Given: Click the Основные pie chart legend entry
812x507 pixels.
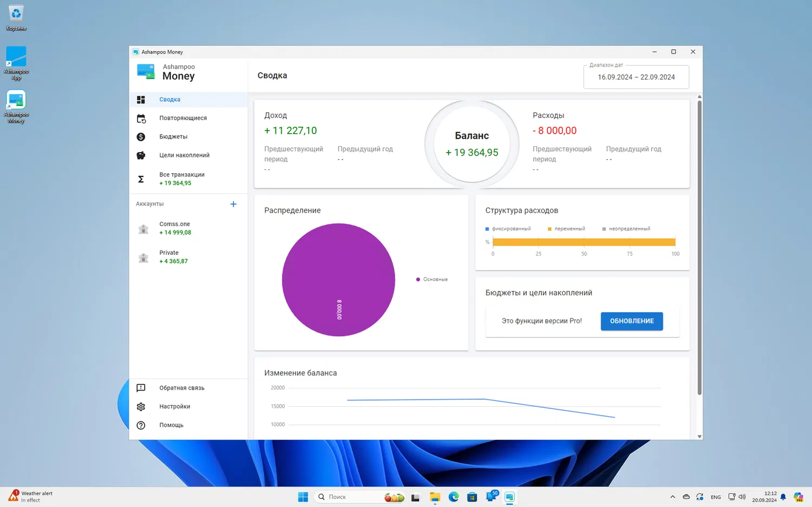Looking at the screenshot, I should point(432,279).
